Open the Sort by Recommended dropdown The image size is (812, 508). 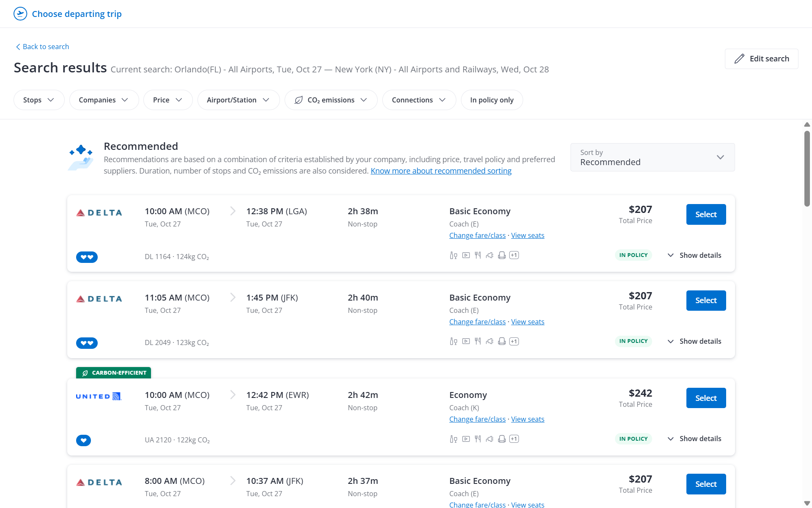tap(652, 157)
